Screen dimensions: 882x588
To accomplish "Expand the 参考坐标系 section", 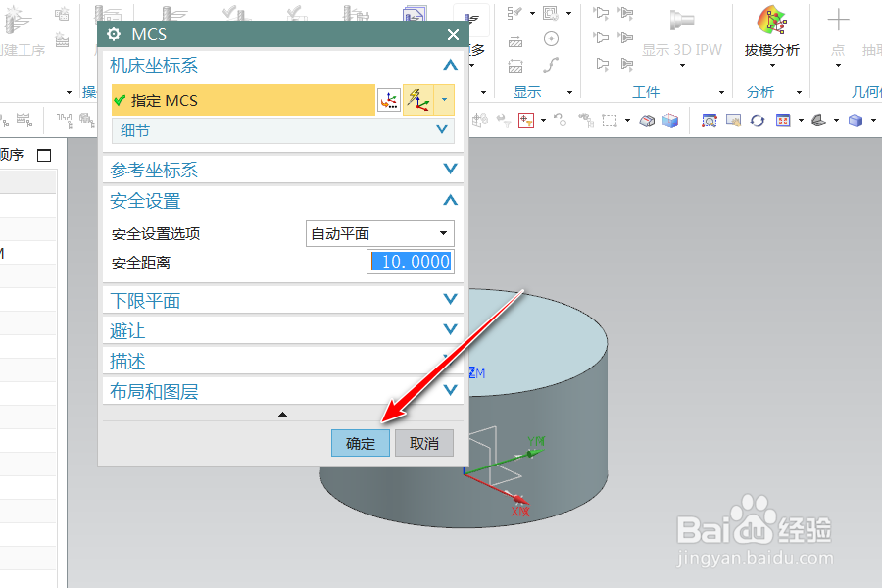I will click(x=450, y=169).
